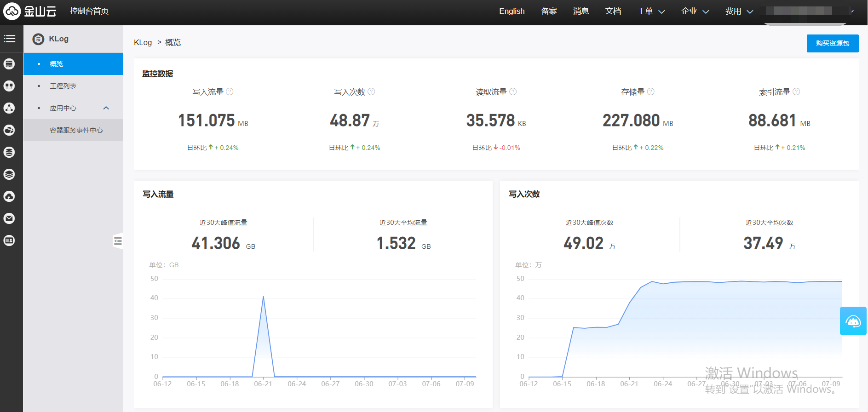Open the hamburger menu in the left rail

[x=10, y=39]
